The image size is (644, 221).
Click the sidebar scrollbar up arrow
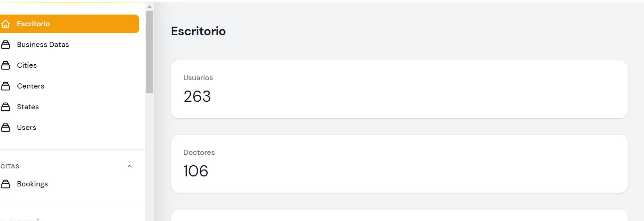(x=149, y=7)
